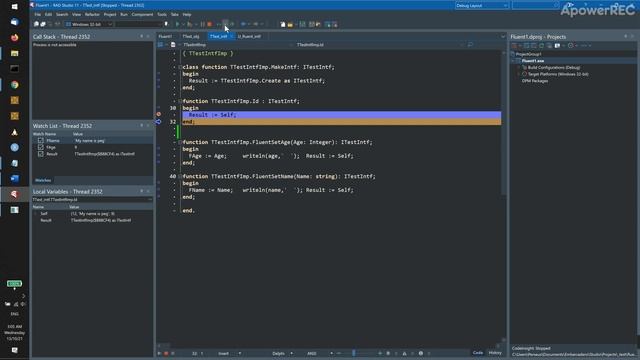This screenshot has height=360, width=640.
Task: Open Firefox from the taskbar
Action: (x=14, y=38)
